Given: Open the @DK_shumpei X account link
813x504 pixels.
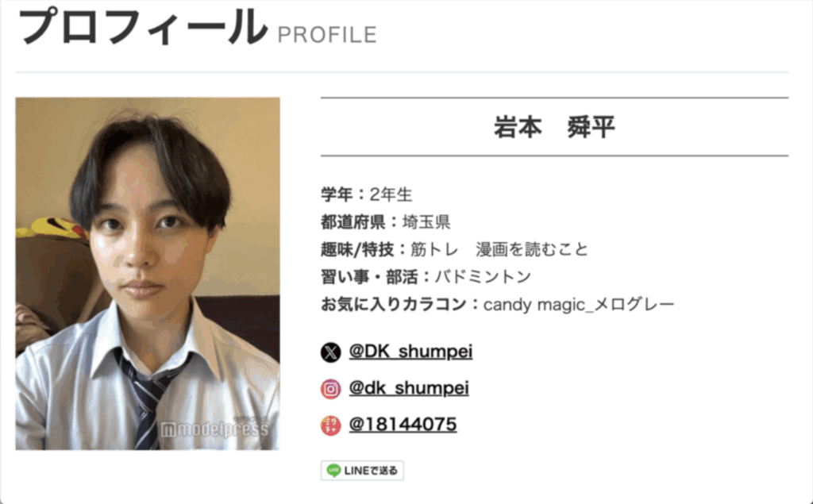Looking at the screenshot, I should [x=410, y=352].
